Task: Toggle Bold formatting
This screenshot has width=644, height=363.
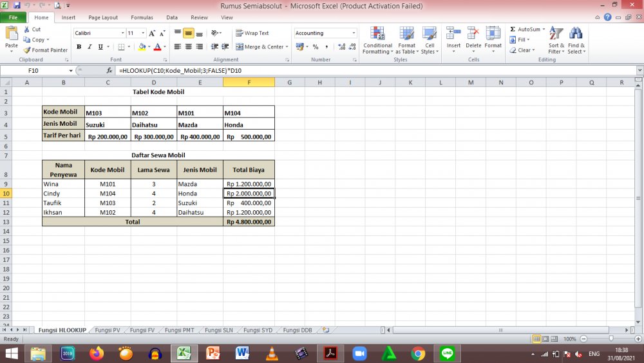Action: coord(79,47)
